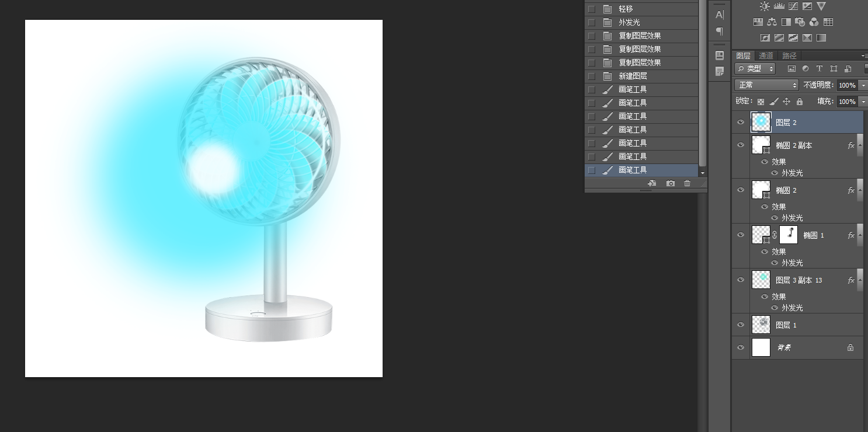Open the 正常 blend mode dropdown
Viewport: 868px width, 432px height.
pyautogui.click(x=766, y=85)
